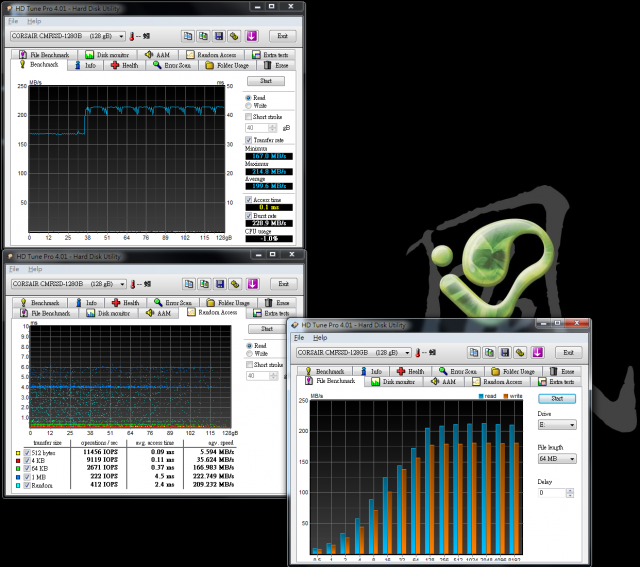Toggle Burst rate checkbox

(248, 216)
